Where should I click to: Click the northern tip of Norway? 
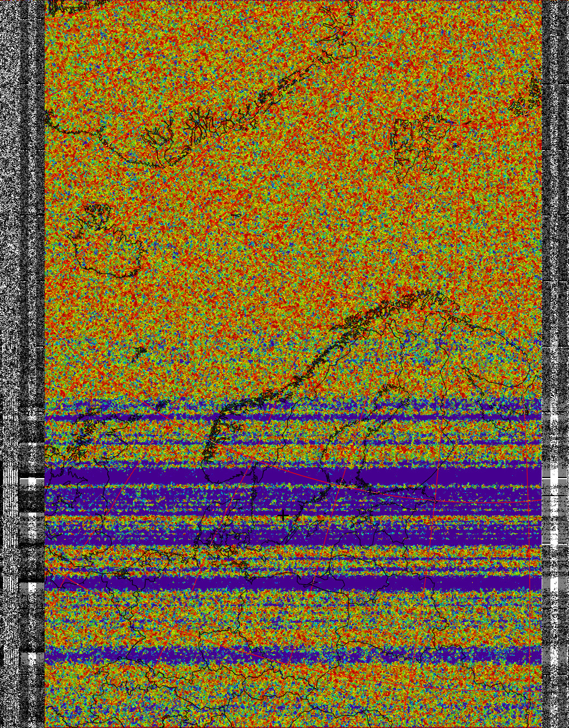(410, 301)
